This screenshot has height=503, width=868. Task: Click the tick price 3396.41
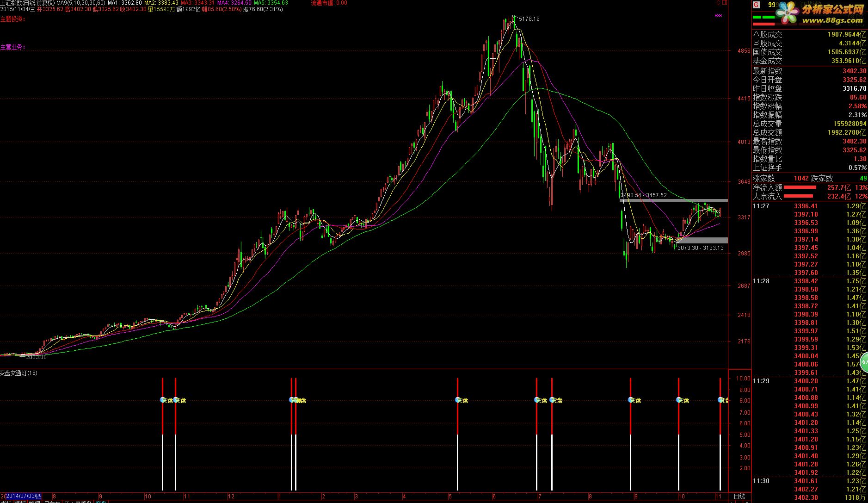[x=806, y=206]
